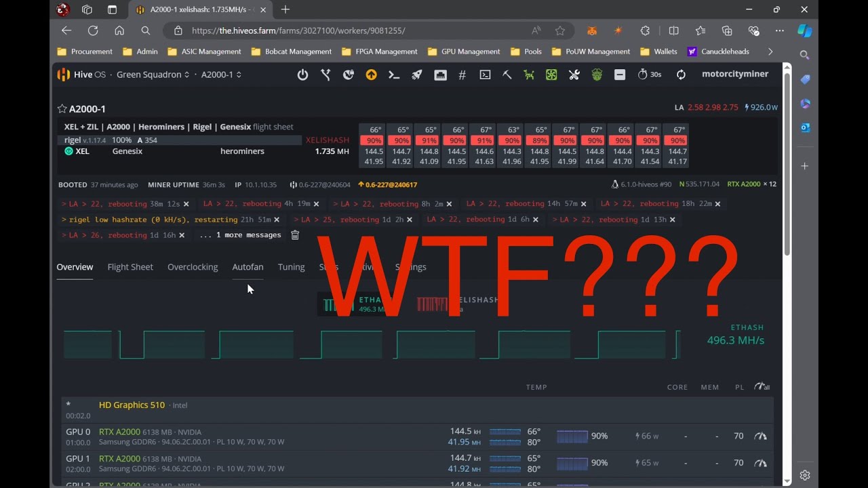The image size is (868, 488).
Task: Open the run command prompt icon
Action: click(x=394, y=75)
